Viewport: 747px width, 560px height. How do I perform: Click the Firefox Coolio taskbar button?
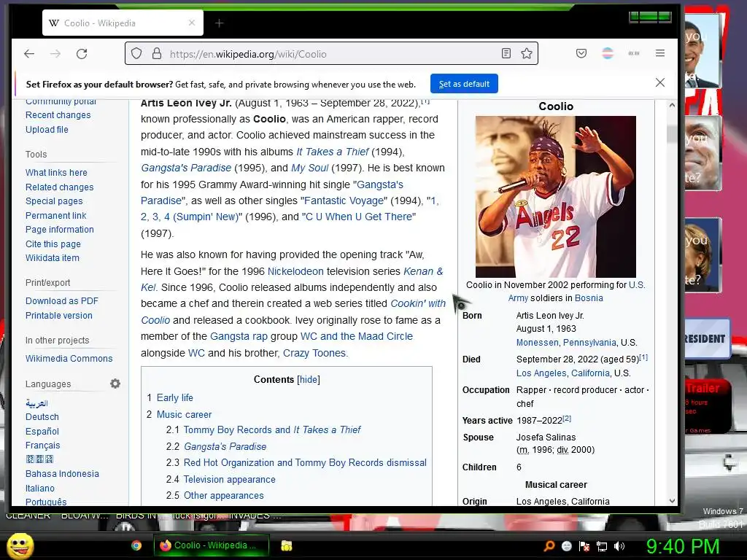[x=211, y=545]
